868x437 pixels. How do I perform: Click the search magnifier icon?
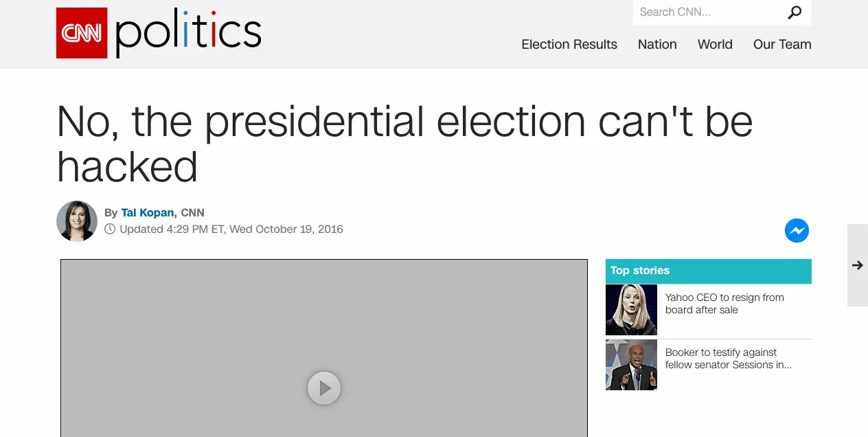pos(795,12)
